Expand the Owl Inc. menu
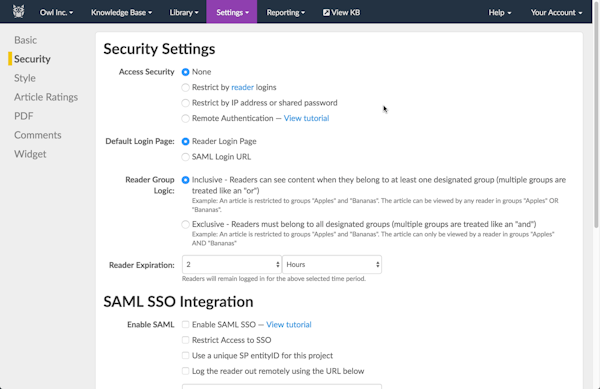Viewport: 600px width, 389px height. click(x=56, y=13)
